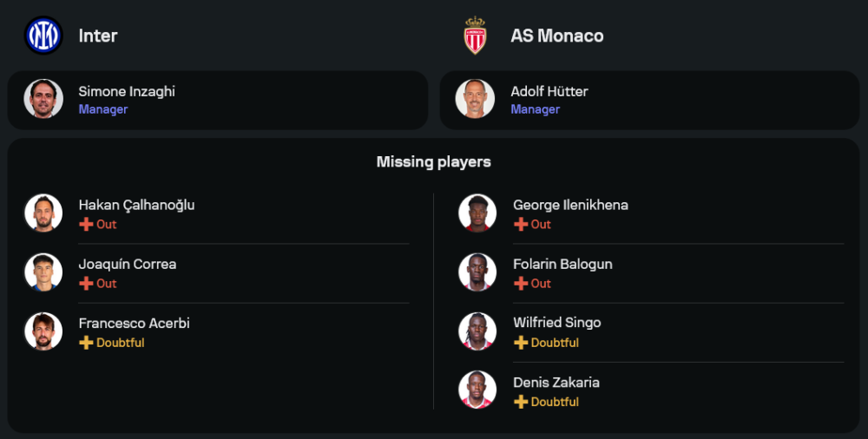Click the red injury cross beside Folarin Balogun
868x439 pixels.
point(521,284)
